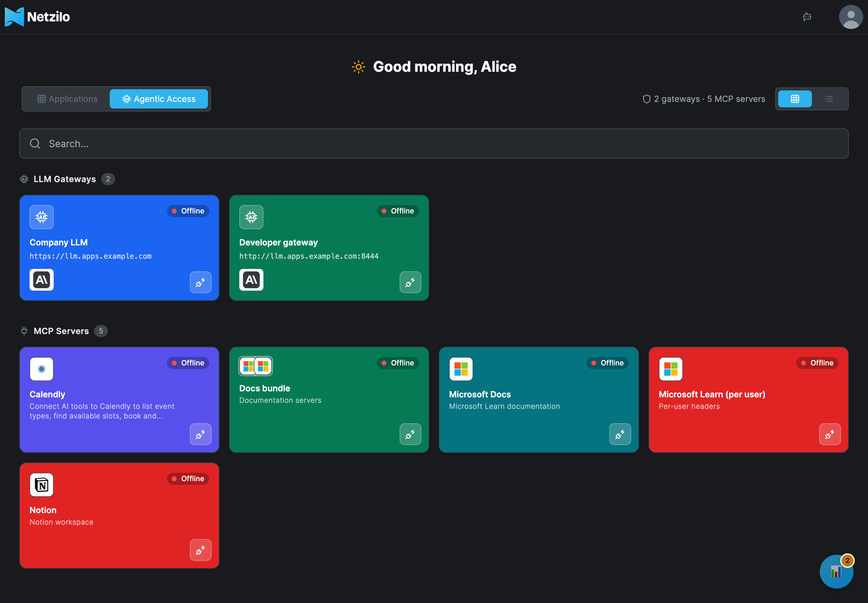Click the http://llm.apps.example.com:8444 URL
This screenshot has width=868, height=603.
309,256
